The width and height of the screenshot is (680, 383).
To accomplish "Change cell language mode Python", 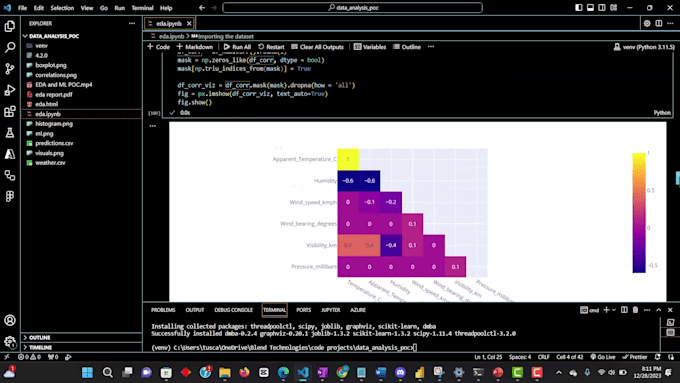I will coord(662,113).
